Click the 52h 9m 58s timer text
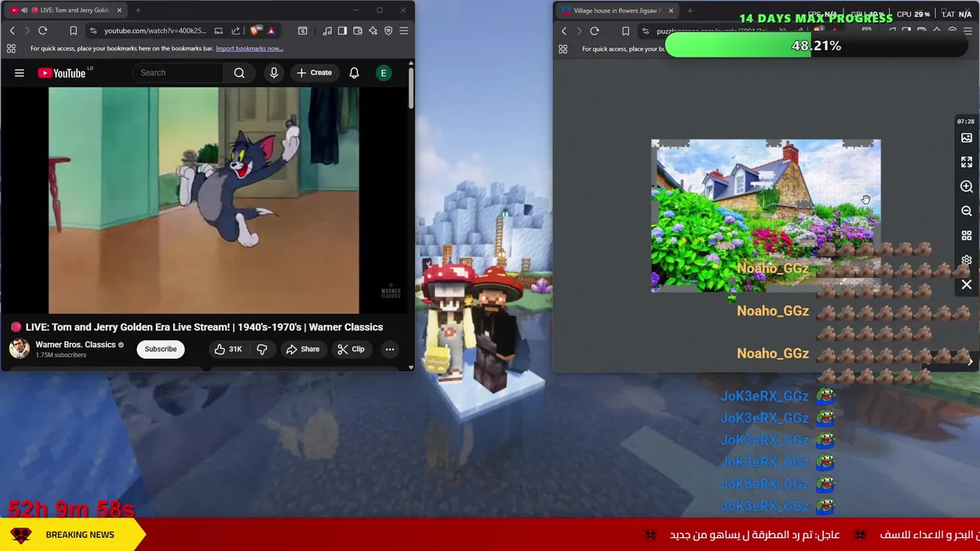This screenshot has width=980, height=551. pyautogui.click(x=71, y=509)
